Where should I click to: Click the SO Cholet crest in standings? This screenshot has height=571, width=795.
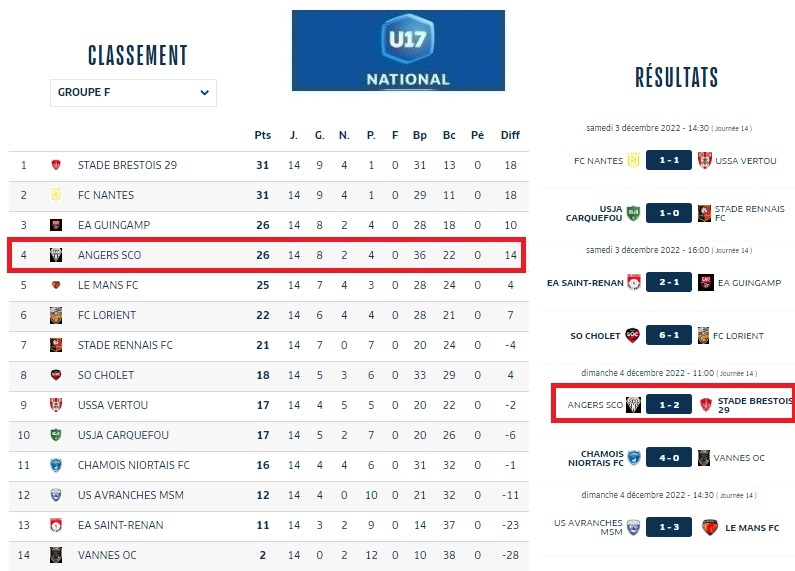56,375
